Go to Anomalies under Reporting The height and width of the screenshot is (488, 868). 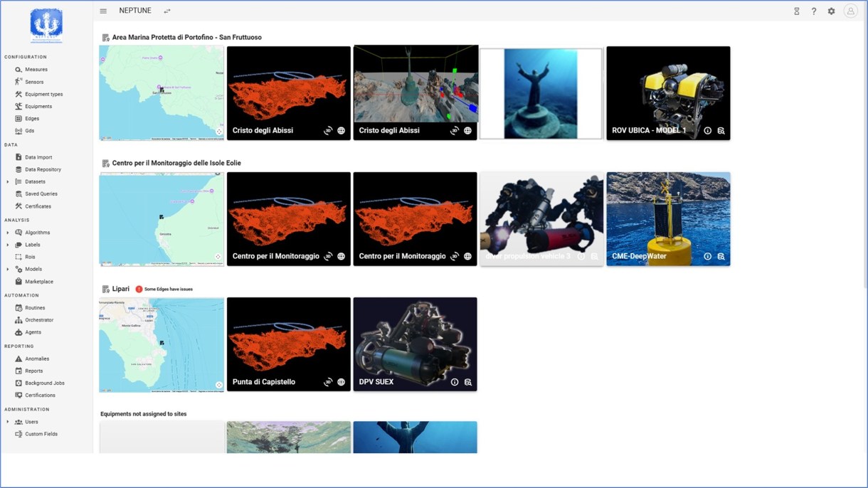click(x=37, y=359)
